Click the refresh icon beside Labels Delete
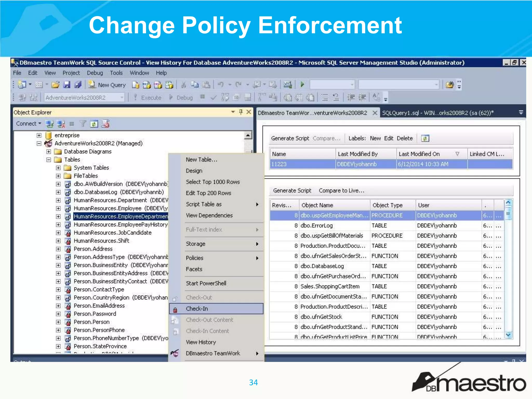Image resolution: width=532 pixels, height=399 pixels. [425, 138]
